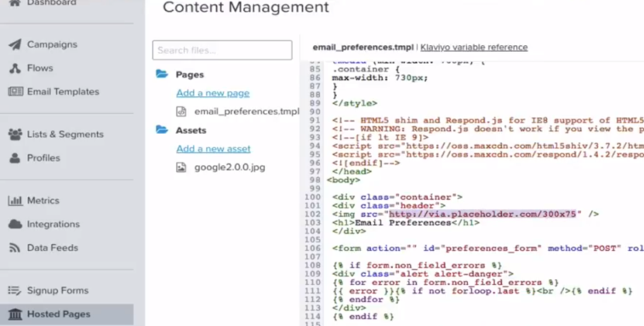Open Data Feeds in sidebar
644x326 pixels.
(53, 248)
